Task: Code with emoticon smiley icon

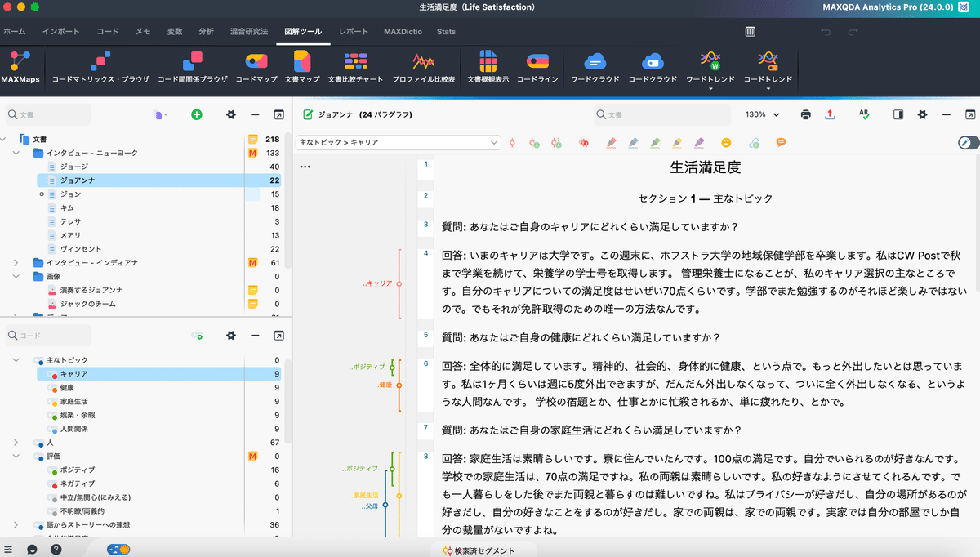Action: point(726,143)
